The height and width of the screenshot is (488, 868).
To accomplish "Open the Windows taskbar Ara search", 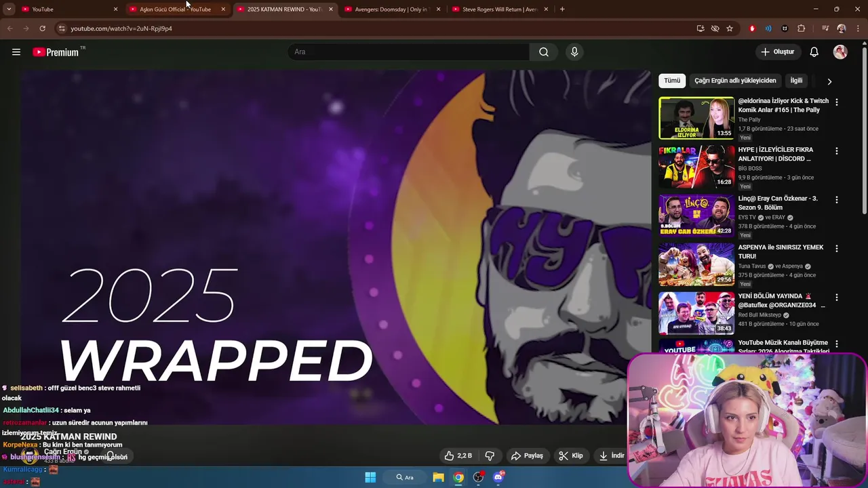I will [x=405, y=477].
